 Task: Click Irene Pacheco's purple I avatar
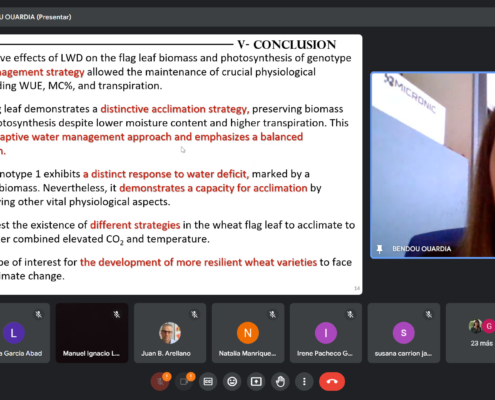point(326,333)
